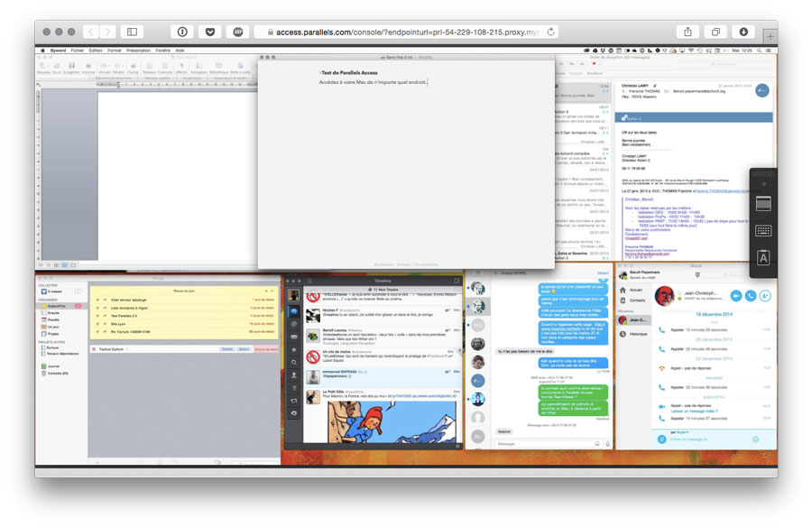Open the Fenêtre menu
Image resolution: width=812 pixels, height=527 pixels.
tap(163, 51)
